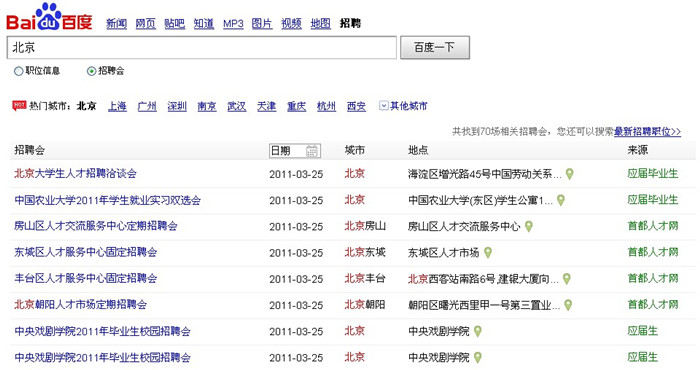Screen dimensions: 700x370
Task: Click the red HOT badge icon
Action: click(19, 106)
